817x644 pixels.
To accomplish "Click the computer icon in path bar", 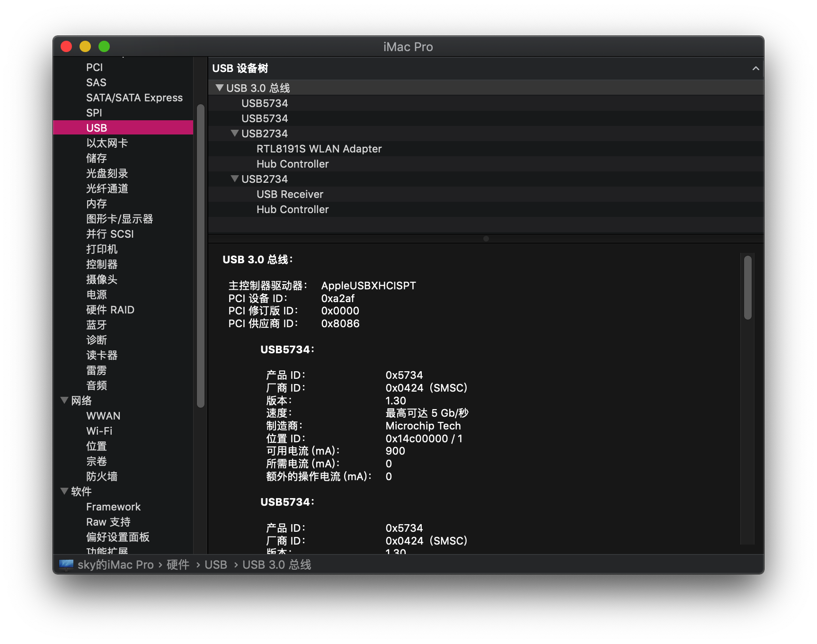I will (x=66, y=564).
